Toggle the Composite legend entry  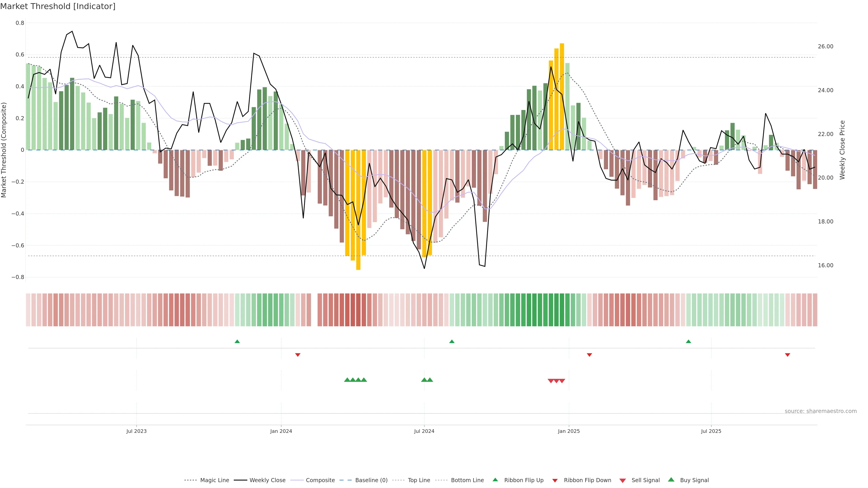pos(320,480)
